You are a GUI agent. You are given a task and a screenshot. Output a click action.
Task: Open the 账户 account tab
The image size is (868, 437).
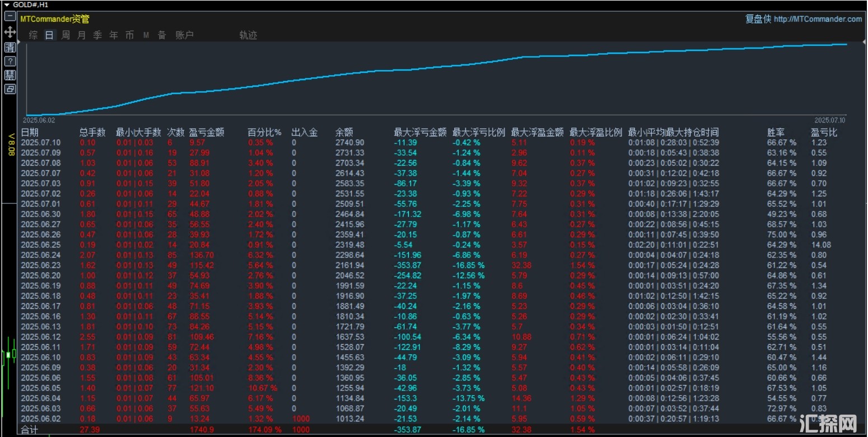184,35
